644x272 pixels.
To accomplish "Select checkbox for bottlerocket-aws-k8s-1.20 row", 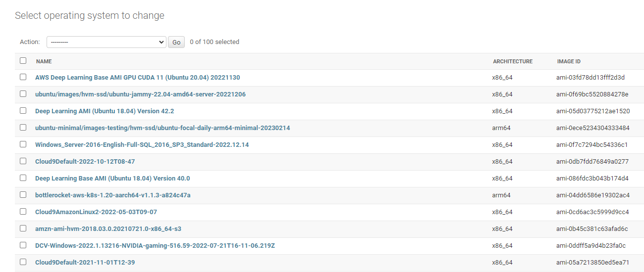I will pyautogui.click(x=23, y=195).
